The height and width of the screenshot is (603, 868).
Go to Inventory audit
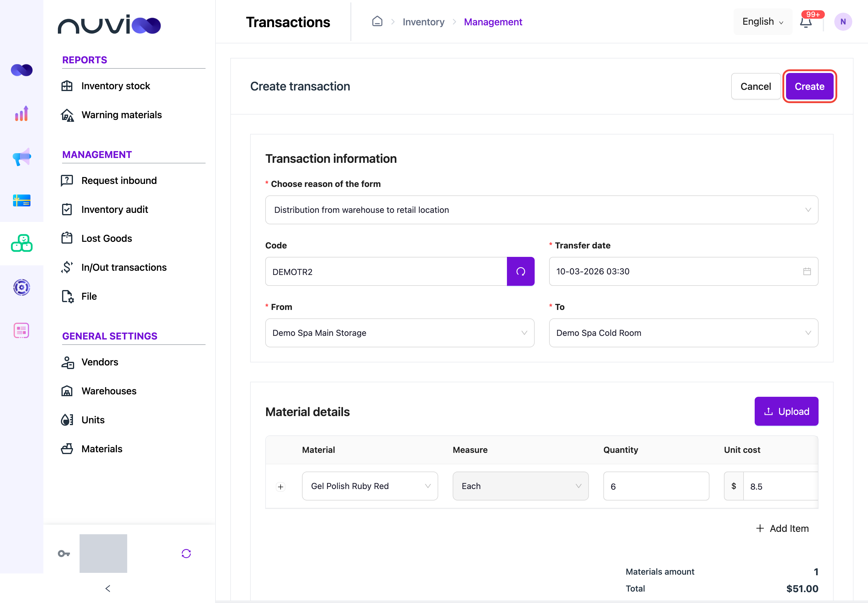(x=115, y=209)
